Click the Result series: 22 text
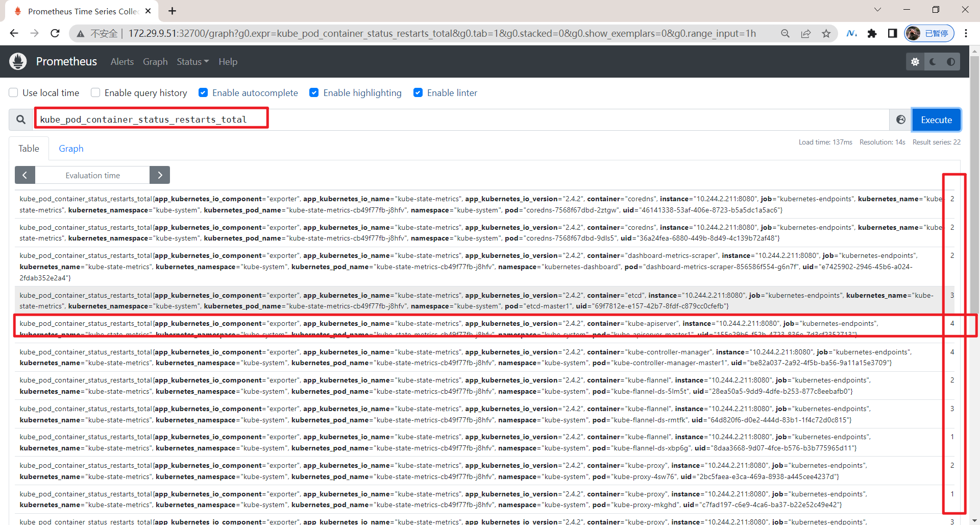Image resolution: width=980 pixels, height=525 pixels. (x=937, y=142)
